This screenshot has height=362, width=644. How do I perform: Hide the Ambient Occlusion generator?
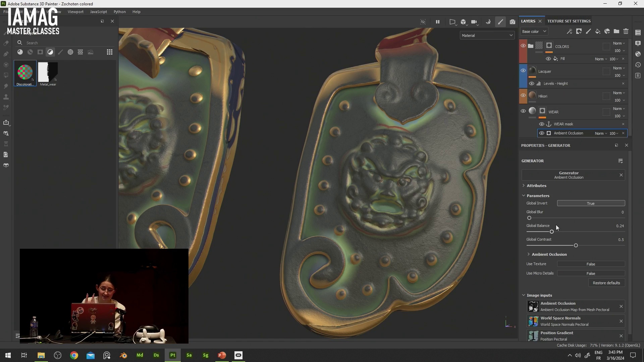[x=542, y=133]
